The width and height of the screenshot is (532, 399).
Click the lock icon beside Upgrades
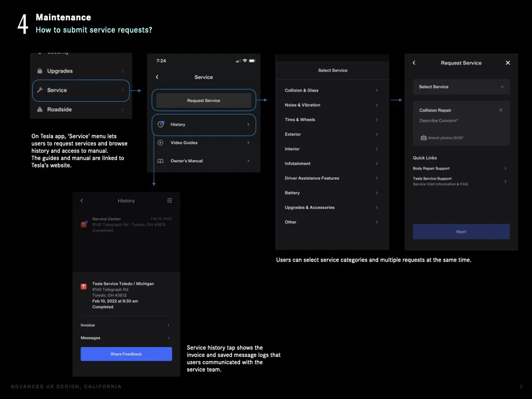[x=39, y=71]
